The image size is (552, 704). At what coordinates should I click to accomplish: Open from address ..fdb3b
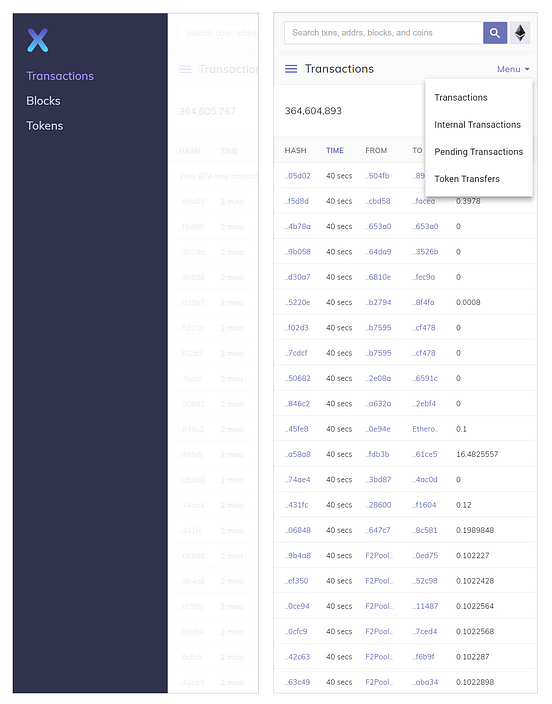pos(377,454)
